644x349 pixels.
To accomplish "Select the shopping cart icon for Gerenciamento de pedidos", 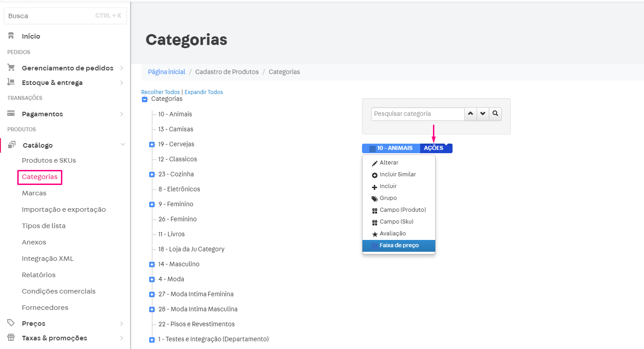I will click(10, 67).
